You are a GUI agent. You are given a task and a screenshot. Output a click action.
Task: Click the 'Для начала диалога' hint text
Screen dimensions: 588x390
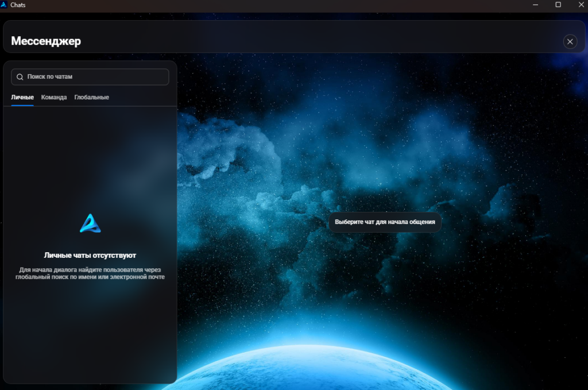(x=90, y=273)
